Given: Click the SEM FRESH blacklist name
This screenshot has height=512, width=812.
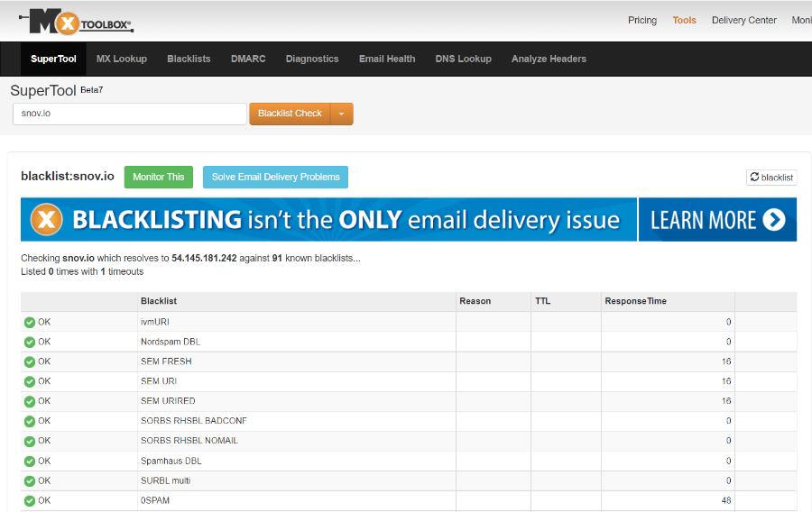Looking at the screenshot, I should point(166,361).
